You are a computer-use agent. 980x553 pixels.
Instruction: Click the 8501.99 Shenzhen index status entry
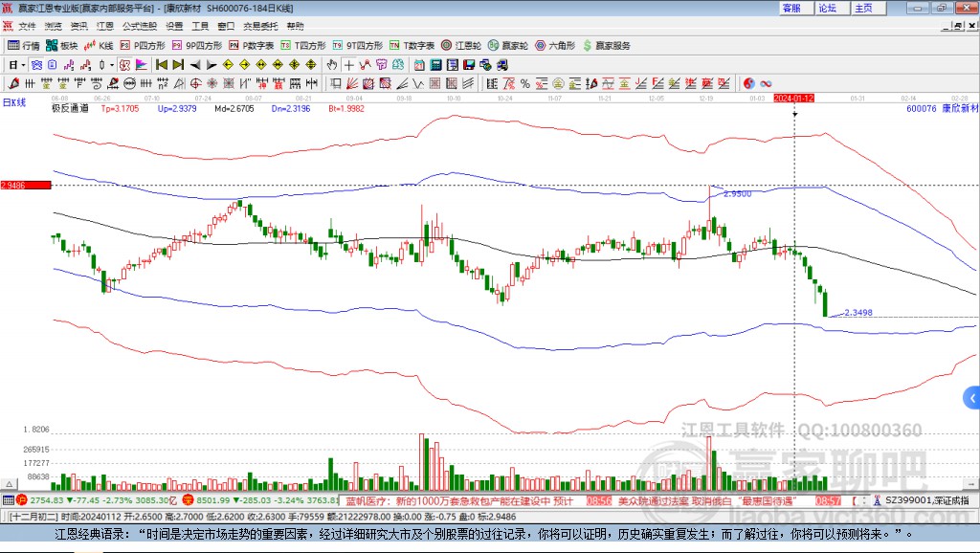coord(261,499)
